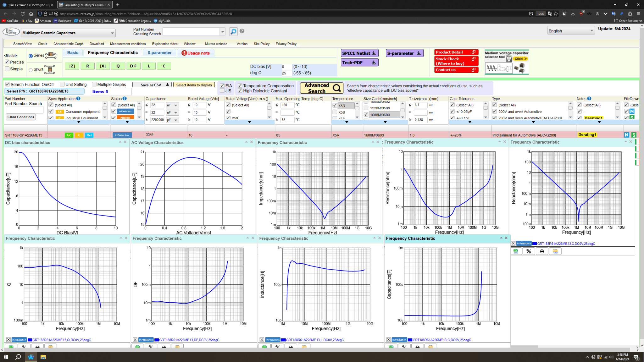Open help icon next to Spec Application

coord(79,99)
